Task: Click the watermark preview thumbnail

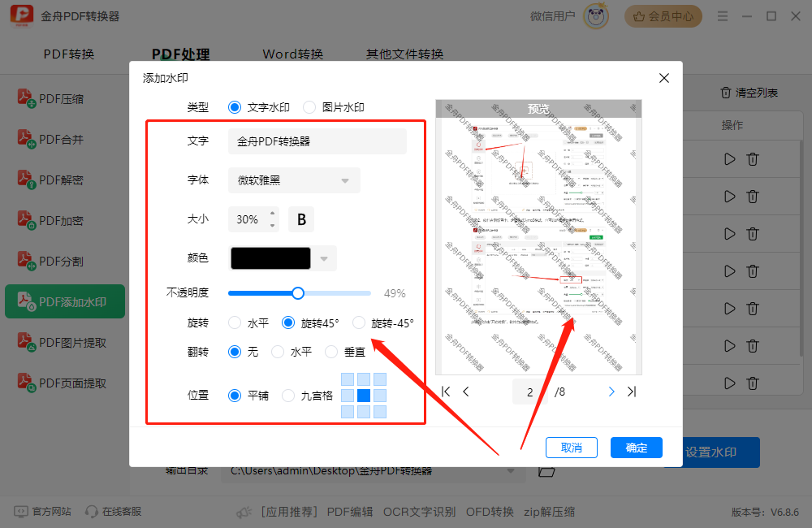Action: coord(538,237)
